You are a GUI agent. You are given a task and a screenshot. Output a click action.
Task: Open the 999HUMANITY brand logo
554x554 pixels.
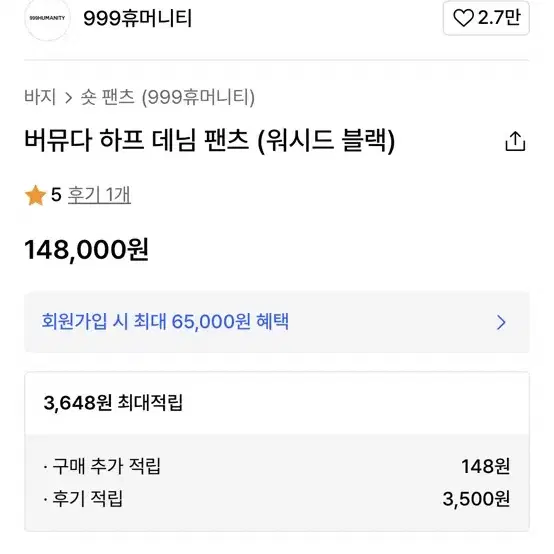point(47,18)
